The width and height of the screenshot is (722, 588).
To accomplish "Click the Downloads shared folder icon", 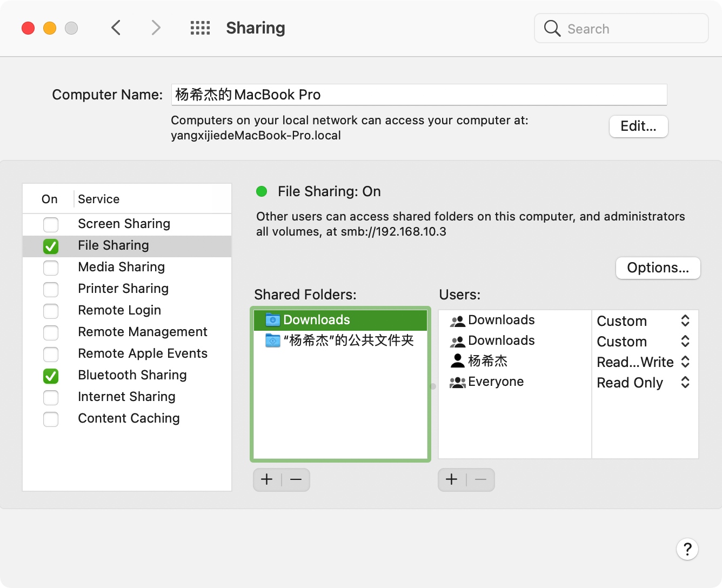I will pyautogui.click(x=273, y=320).
